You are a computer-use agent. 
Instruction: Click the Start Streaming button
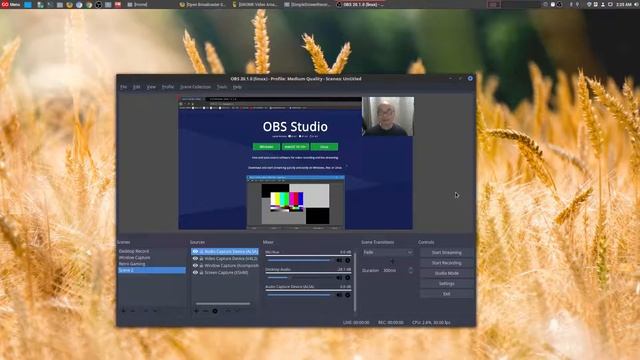point(447,253)
